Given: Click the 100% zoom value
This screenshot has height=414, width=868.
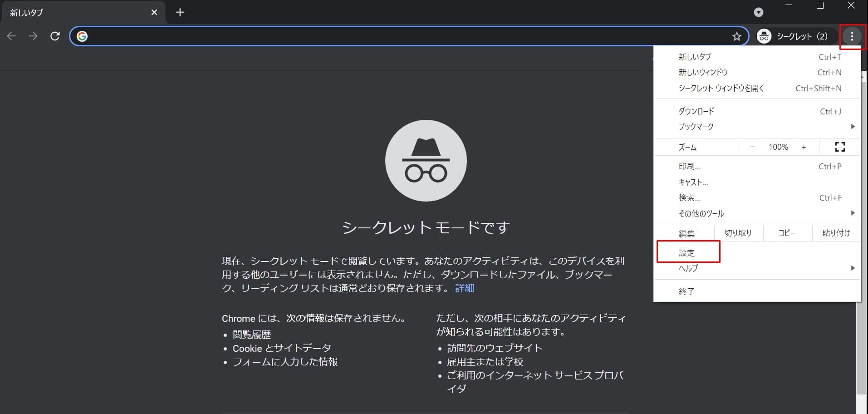Looking at the screenshot, I should coord(778,147).
